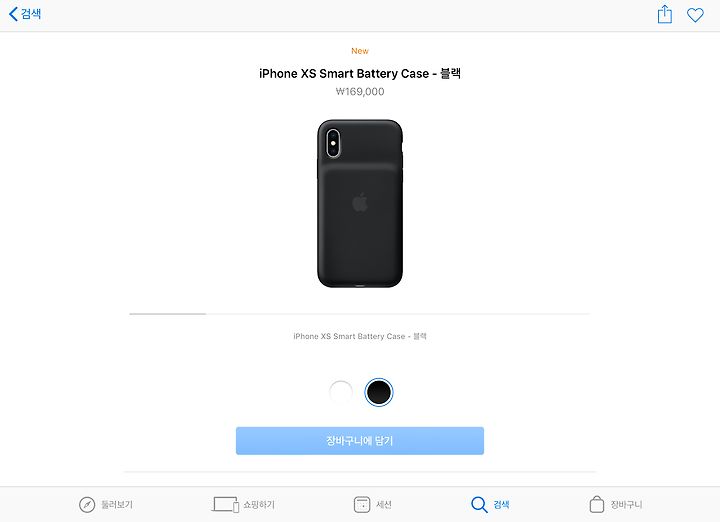This screenshot has height=522, width=720.
Task: Tap the back chevron arrow icon
Action: (x=13, y=14)
